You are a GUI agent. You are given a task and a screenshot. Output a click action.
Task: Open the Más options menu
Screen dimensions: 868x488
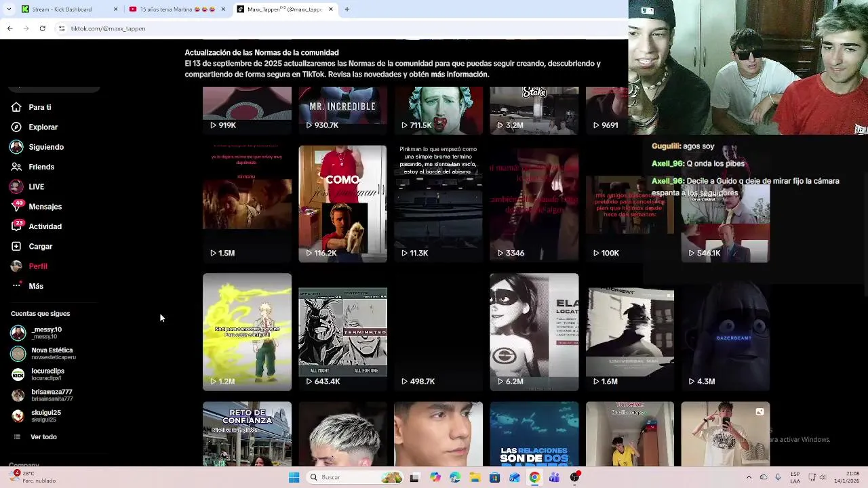click(27, 286)
